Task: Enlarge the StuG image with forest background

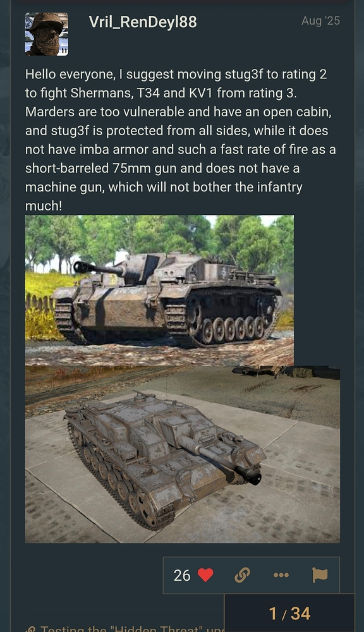Action: coord(159,290)
